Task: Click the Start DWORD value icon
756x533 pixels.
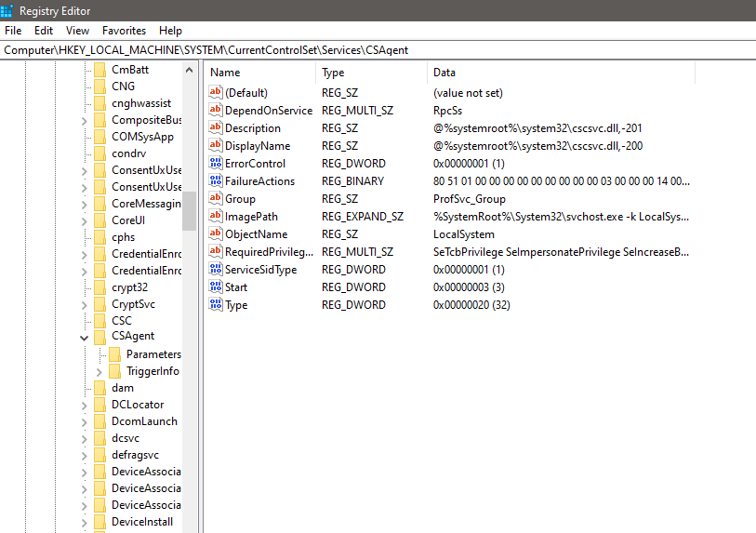Action: (217, 287)
